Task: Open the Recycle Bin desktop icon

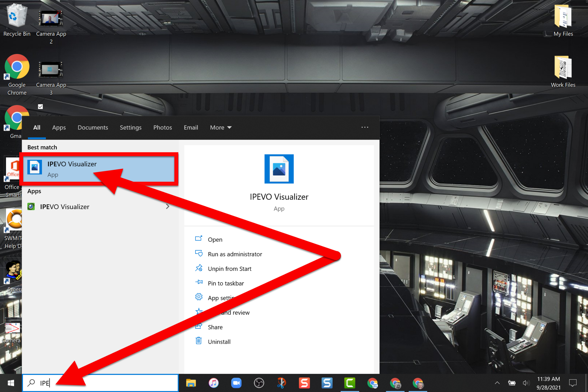Action: click(17, 20)
